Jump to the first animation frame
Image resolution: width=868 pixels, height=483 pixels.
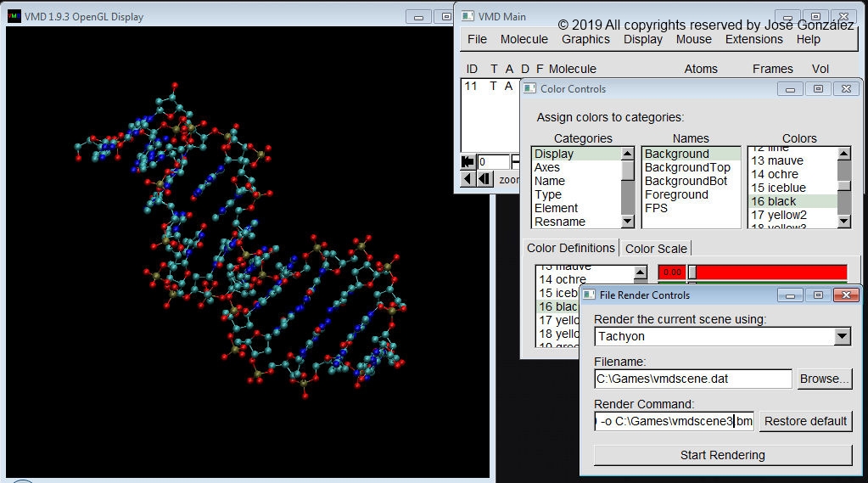tap(467, 161)
